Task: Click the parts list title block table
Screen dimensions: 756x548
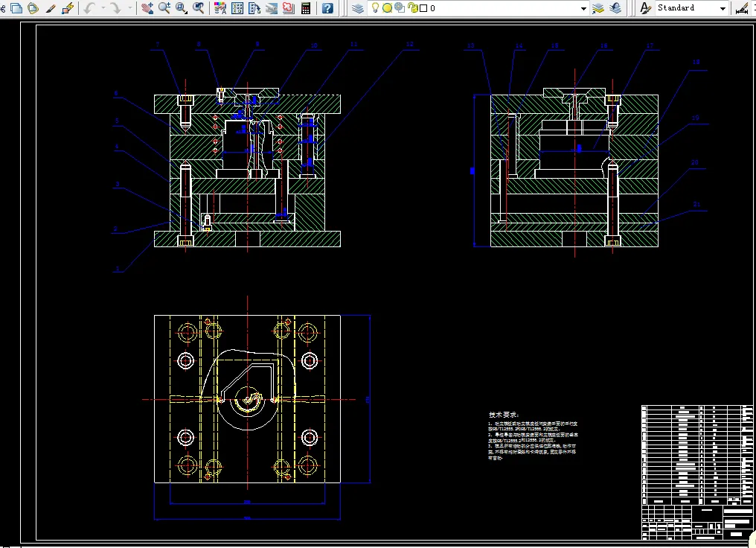Action: click(x=697, y=472)
